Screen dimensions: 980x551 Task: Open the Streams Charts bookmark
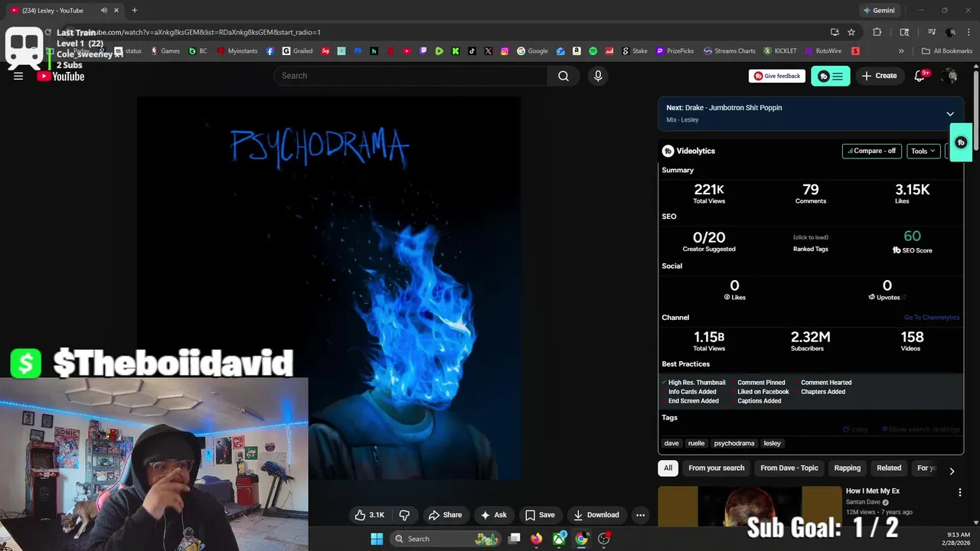coord(728,51)
